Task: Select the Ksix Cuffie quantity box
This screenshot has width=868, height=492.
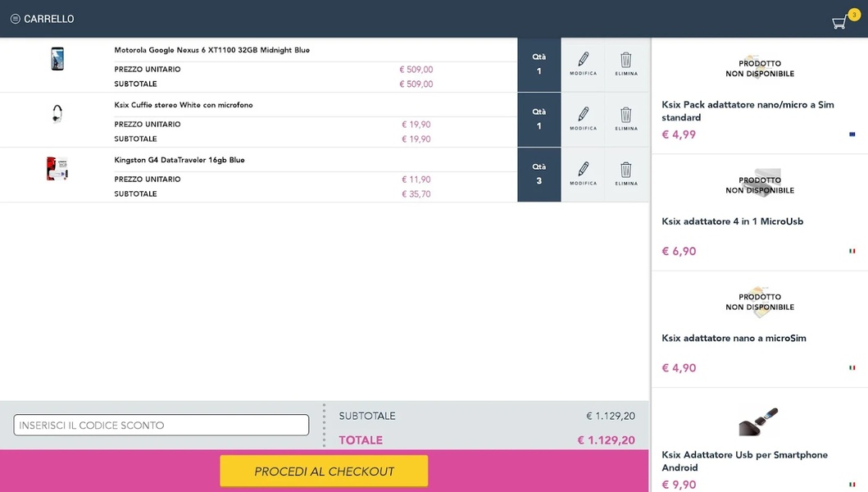Action: click(x=539, y=119)
